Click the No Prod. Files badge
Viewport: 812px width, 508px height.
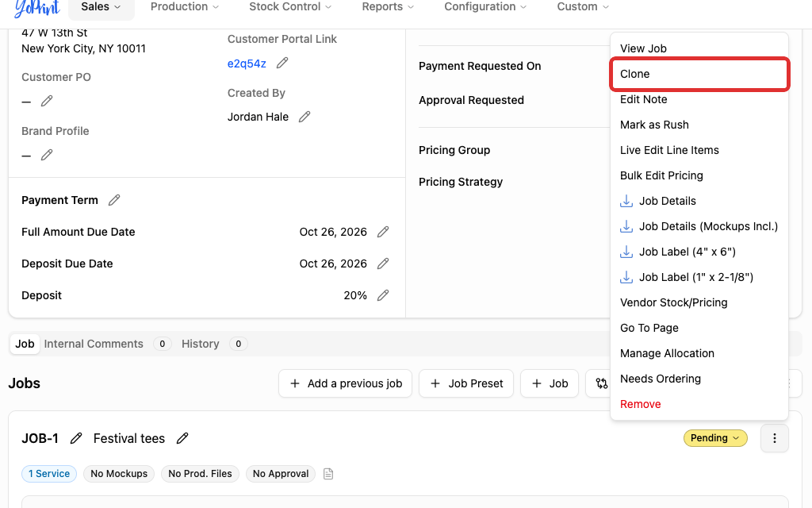(x=200, y=474)
